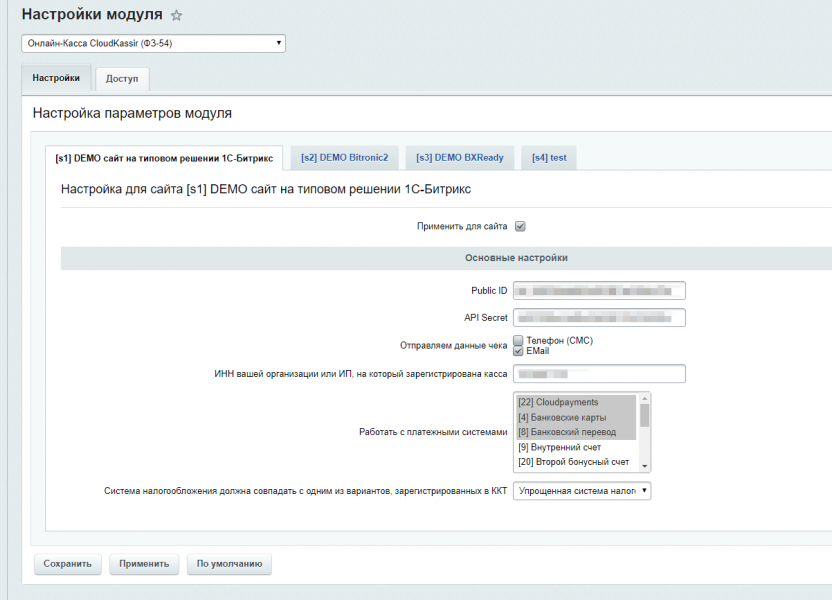832x600 pixels.
Task: Click the payment list scroll down arrow
Action: [x=645, y=466]
